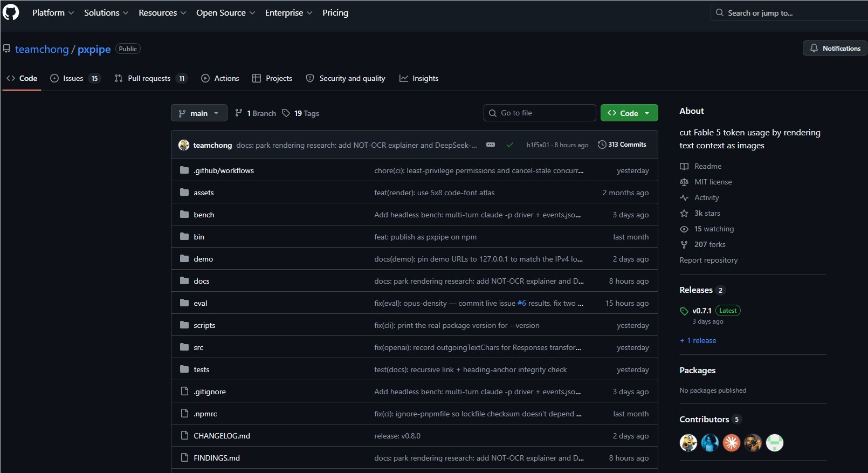Open commit message ellipsis expander

pos(491,145)
